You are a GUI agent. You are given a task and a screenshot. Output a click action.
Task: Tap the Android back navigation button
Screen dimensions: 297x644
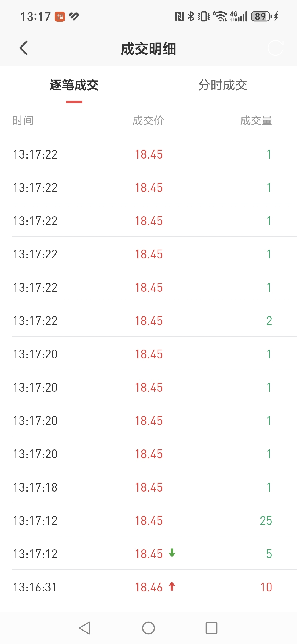(x=85, y=628)
